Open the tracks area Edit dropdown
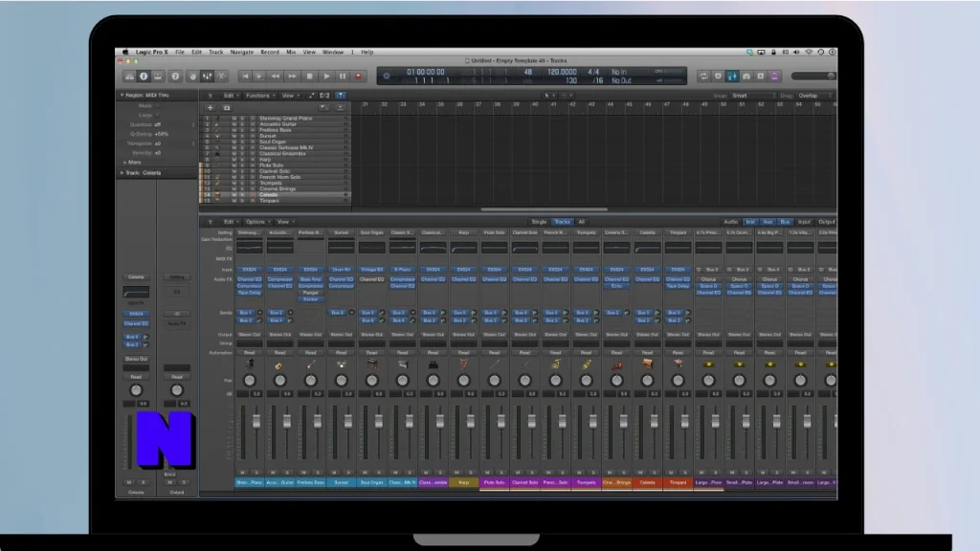 [231, 96]
